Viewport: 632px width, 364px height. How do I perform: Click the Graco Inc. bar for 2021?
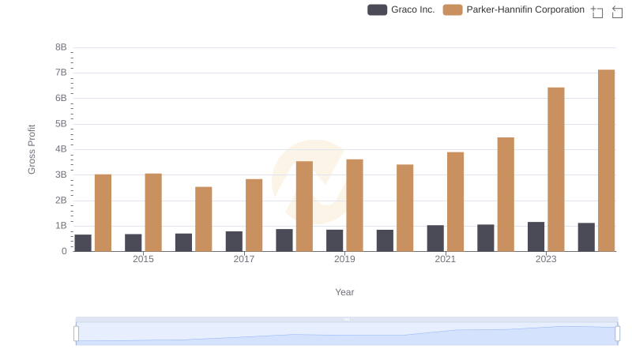(x=435, y=238)
